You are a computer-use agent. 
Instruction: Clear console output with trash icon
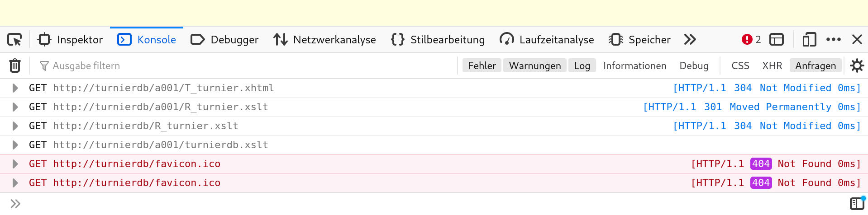15,65
